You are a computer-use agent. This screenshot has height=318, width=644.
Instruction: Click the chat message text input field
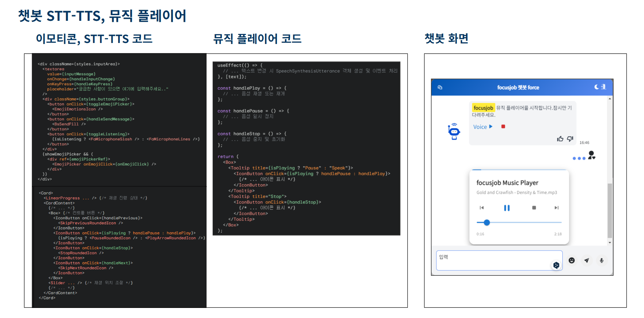coord(493,260)
